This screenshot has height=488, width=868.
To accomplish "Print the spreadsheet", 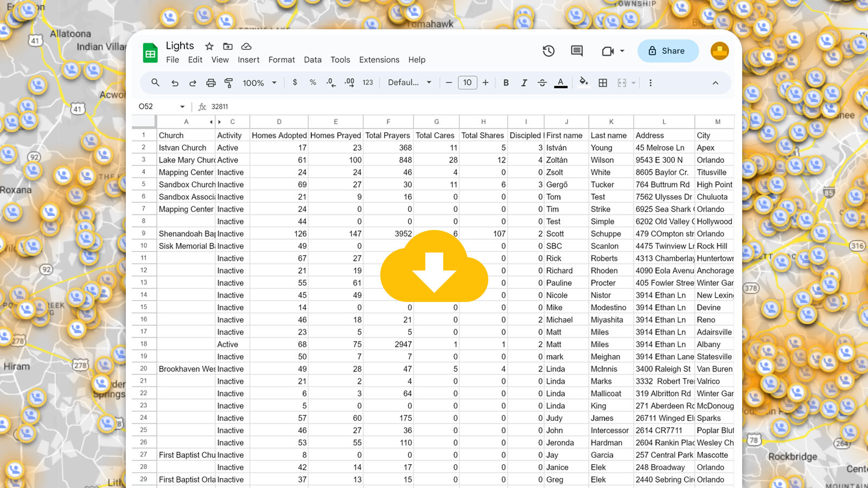I will click(x=210, y=83).
